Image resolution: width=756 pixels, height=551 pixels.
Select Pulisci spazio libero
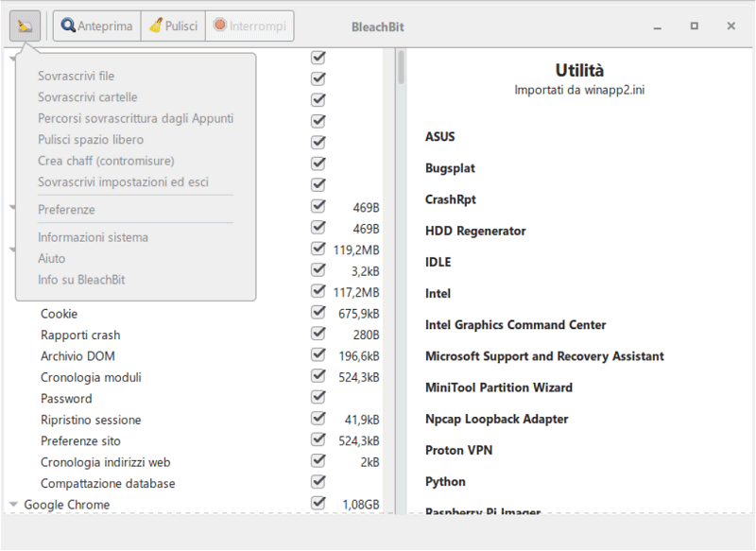(x=91, y=140)
